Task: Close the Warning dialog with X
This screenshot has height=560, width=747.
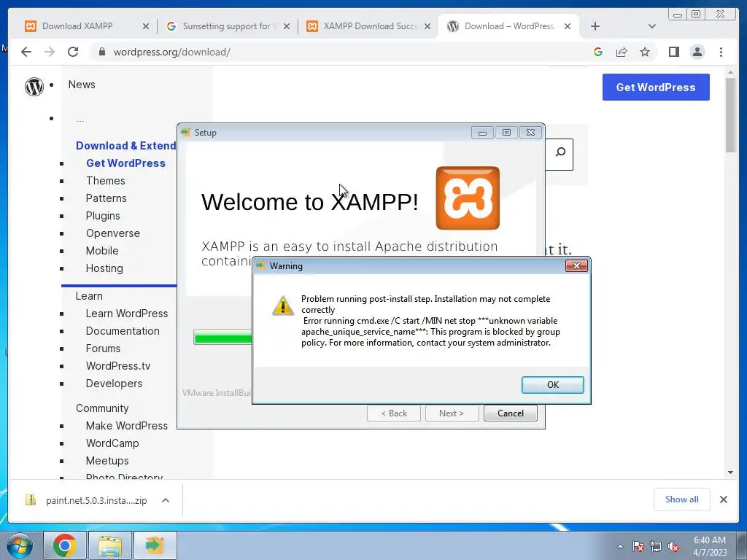Action: pyautogui.click(x=576, y=265)
